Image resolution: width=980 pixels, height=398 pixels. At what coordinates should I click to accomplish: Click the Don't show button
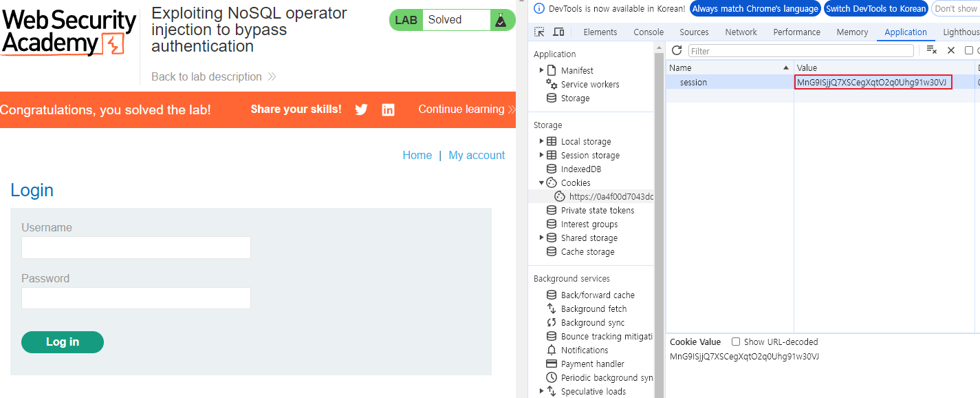click(x=956, y=9)
